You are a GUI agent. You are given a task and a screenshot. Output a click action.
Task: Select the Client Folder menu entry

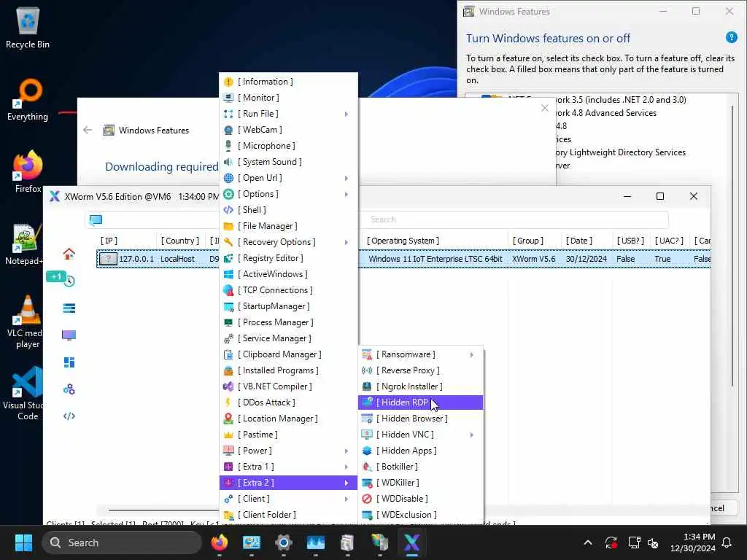click(x=288, y=515)
